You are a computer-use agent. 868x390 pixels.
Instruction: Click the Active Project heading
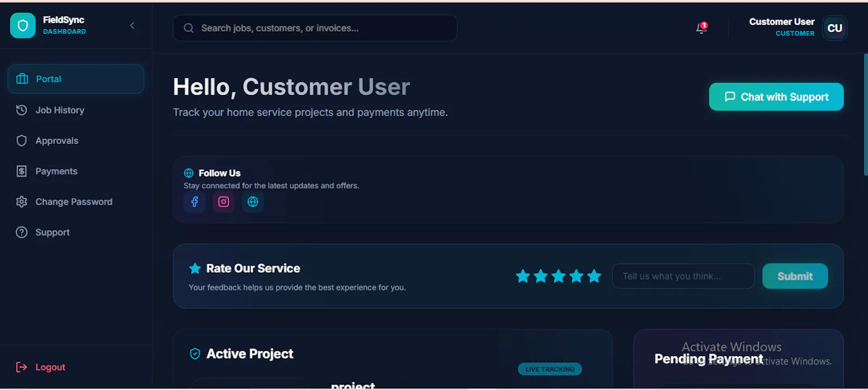pos(250,354)
